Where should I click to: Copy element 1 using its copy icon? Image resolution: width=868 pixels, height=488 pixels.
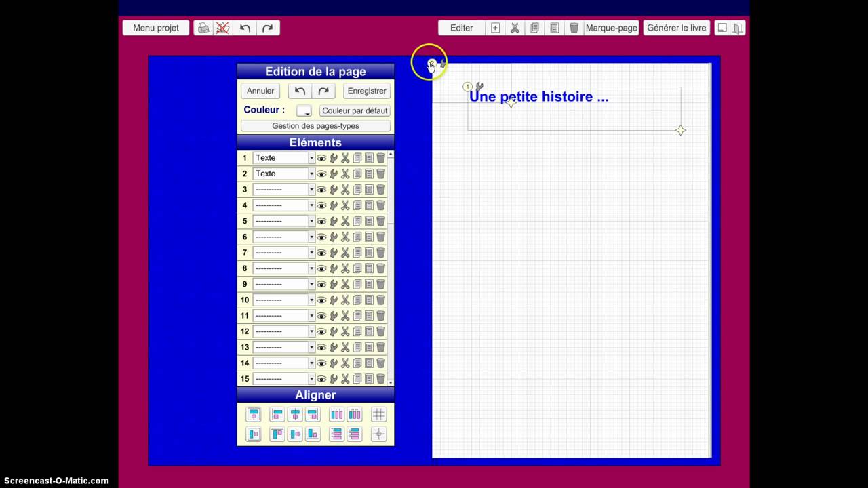(x=357, y=158)
